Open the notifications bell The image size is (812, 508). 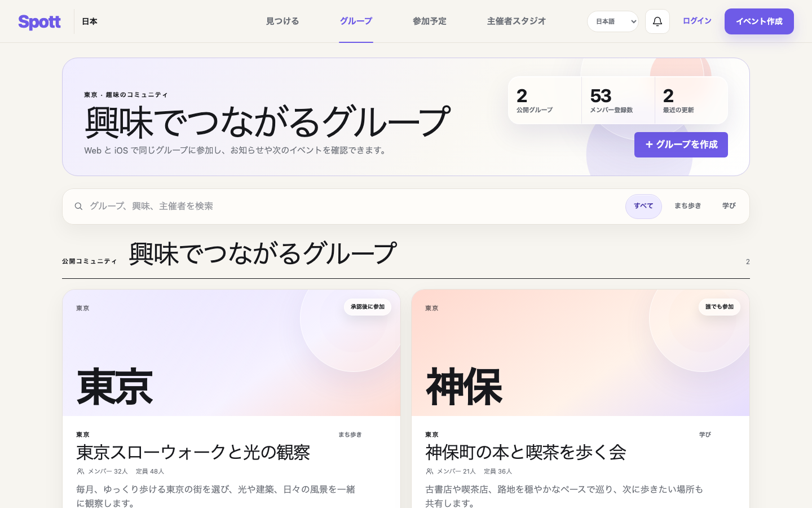click(x=657, y=21)
